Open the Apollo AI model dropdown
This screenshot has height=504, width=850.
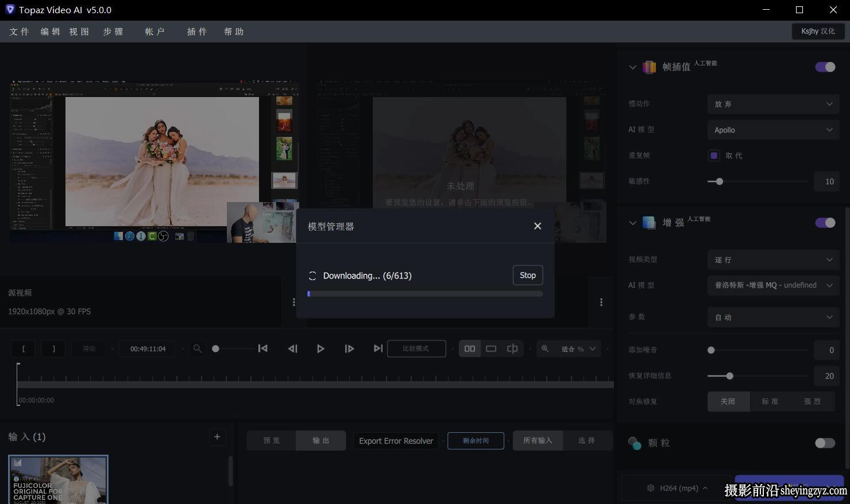coord(773,130)
